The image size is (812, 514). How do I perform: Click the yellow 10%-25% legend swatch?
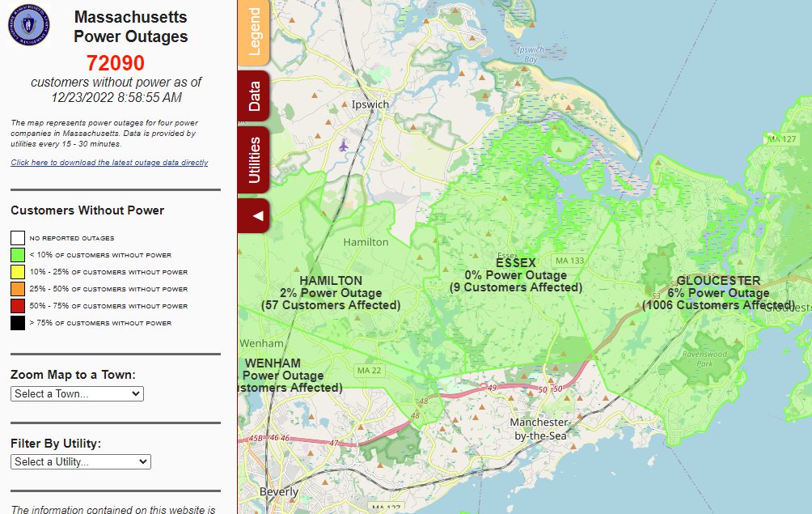pos(18,272)
